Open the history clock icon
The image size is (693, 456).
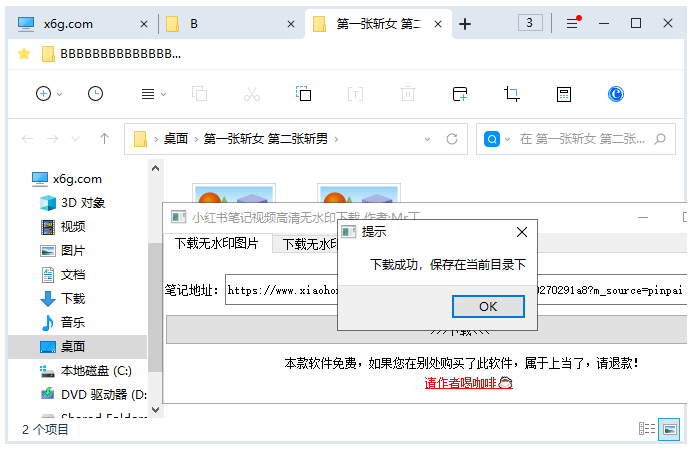coord(95,93)
